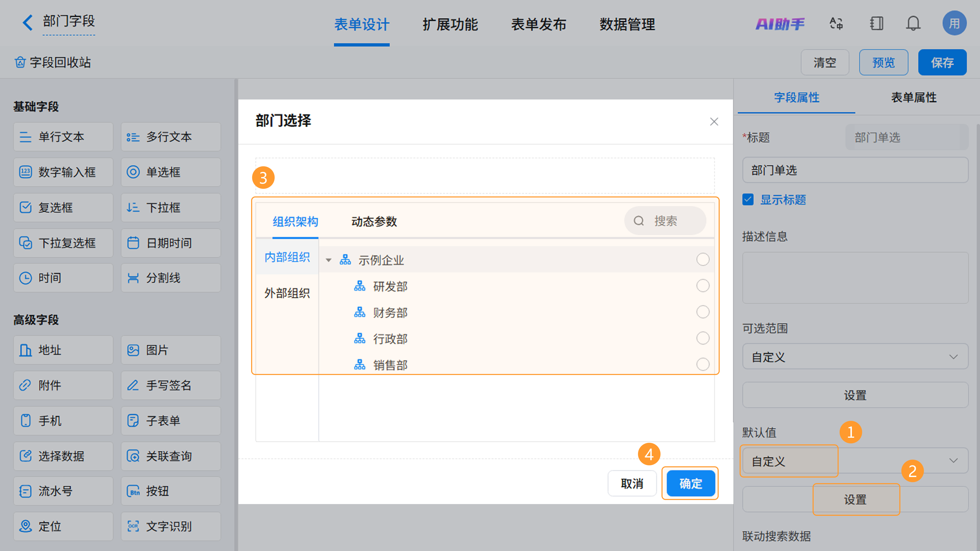Viewport: 980px width, 551px height.
Task: Open the AI助手 assistant
Action: (x=780, y=24)
